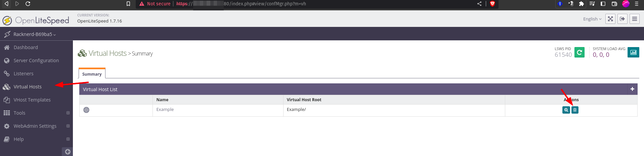The width and height of the screenshot is (644, 156).
Task: Click the sign out icon button
Action: coord(622,19)
